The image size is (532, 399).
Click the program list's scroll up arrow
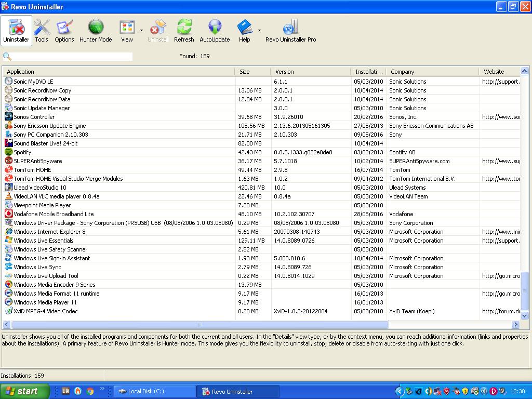(524, 71)
